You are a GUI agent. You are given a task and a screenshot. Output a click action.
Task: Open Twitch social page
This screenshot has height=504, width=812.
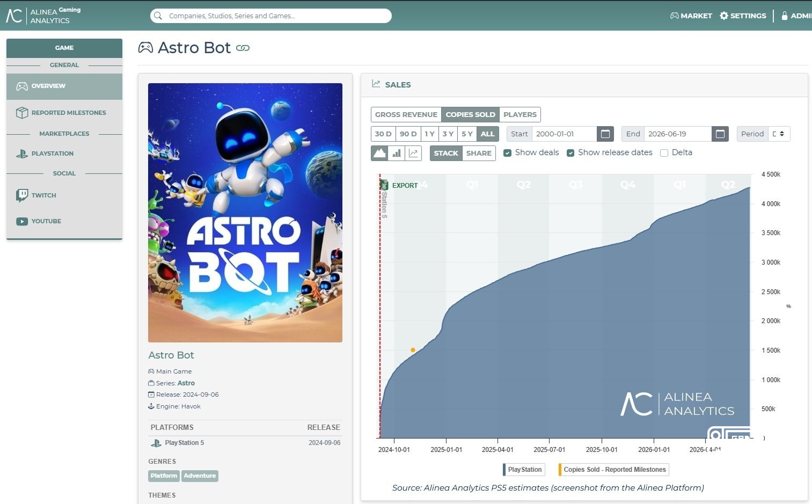[64, 195]
